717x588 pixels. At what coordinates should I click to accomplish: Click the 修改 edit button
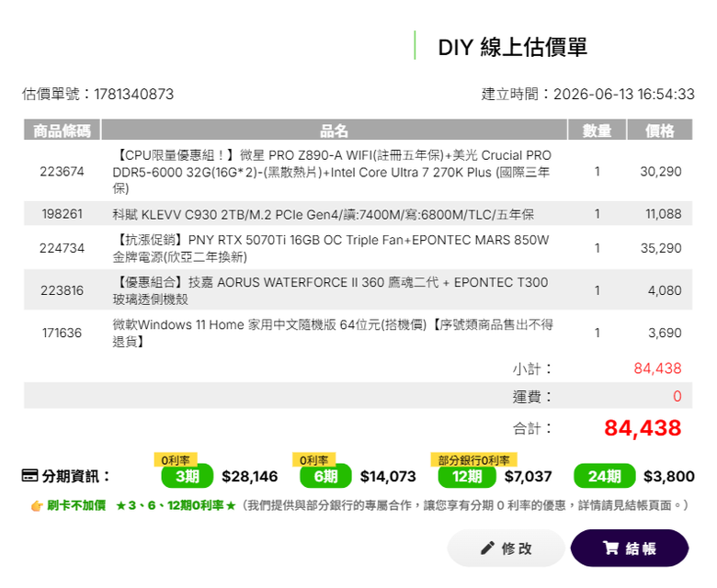click(506, 548)
